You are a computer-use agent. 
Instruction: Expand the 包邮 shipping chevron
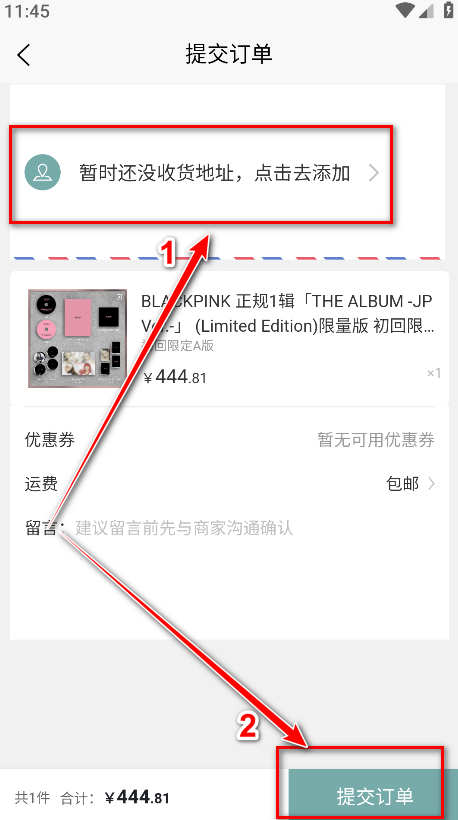pos(431,484)
